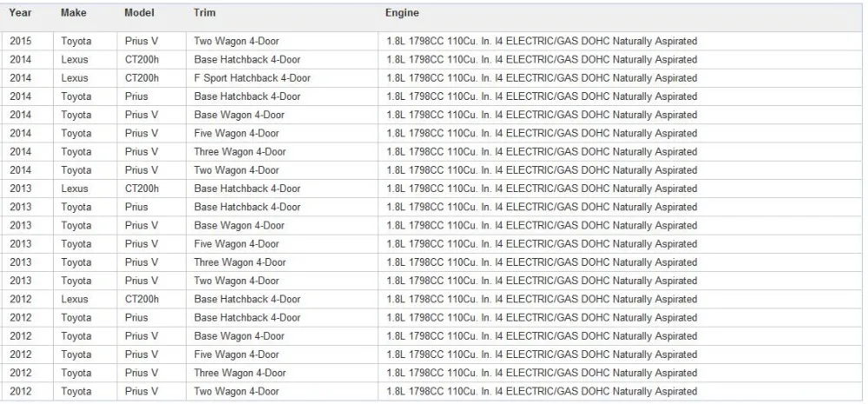Click Lexus make in the 2013 row

tap(75, 189)
